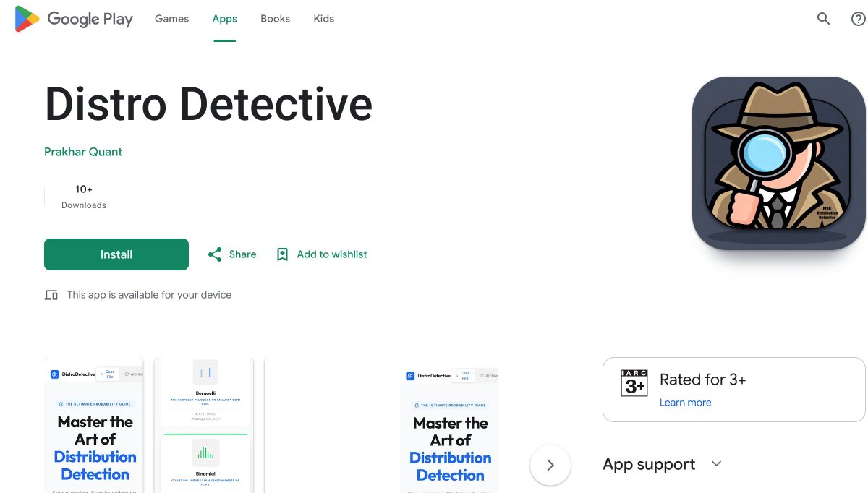Select the Apps tab
The width and height of the screenshot is (868, 493).
pyautogui.click(x=225, y=19)
